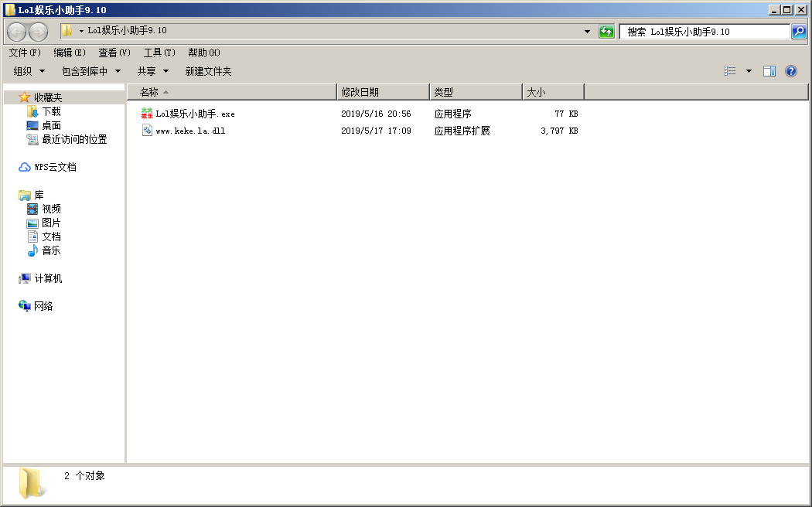The width and height of the screenshot is (812, 507).
Task: Click the 3,797 KB size cell
Action: tap(559, 131)
